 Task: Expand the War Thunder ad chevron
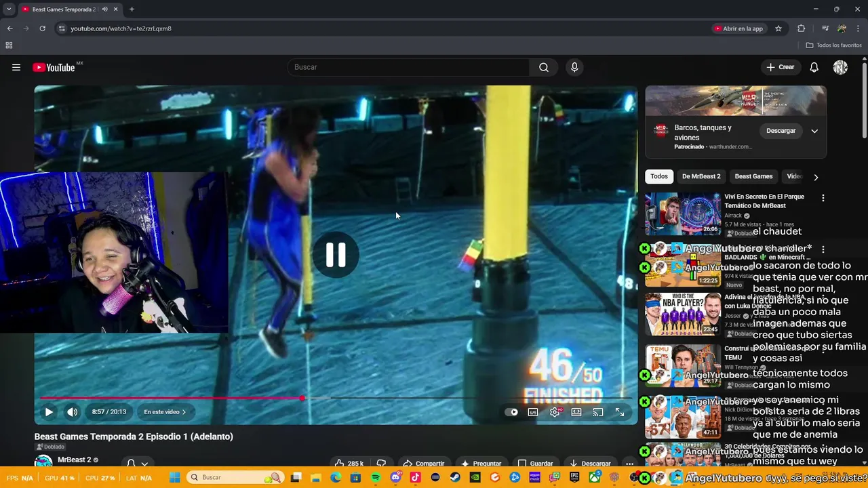coord(814,131)
